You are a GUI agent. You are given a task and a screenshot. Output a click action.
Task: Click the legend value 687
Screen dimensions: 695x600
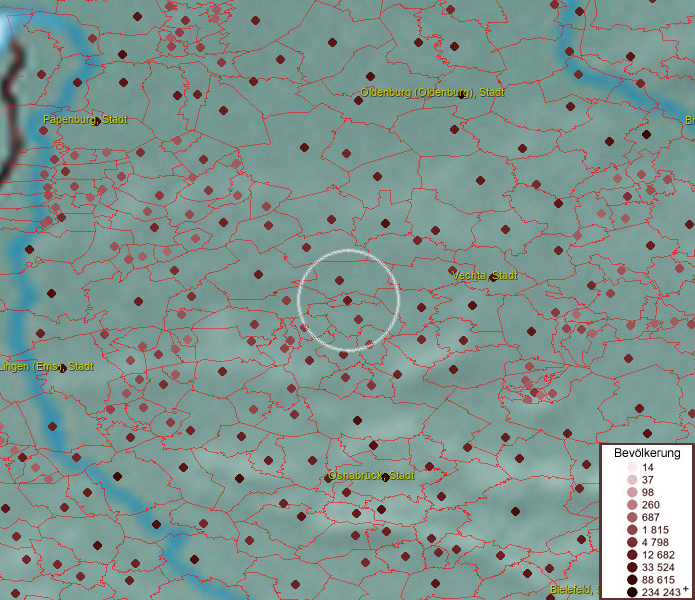[651, 517]
